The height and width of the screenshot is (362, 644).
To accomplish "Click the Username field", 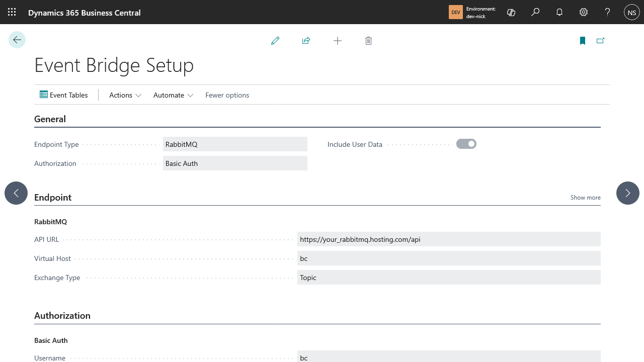I will pyautogui.click(x=449, y=357).
